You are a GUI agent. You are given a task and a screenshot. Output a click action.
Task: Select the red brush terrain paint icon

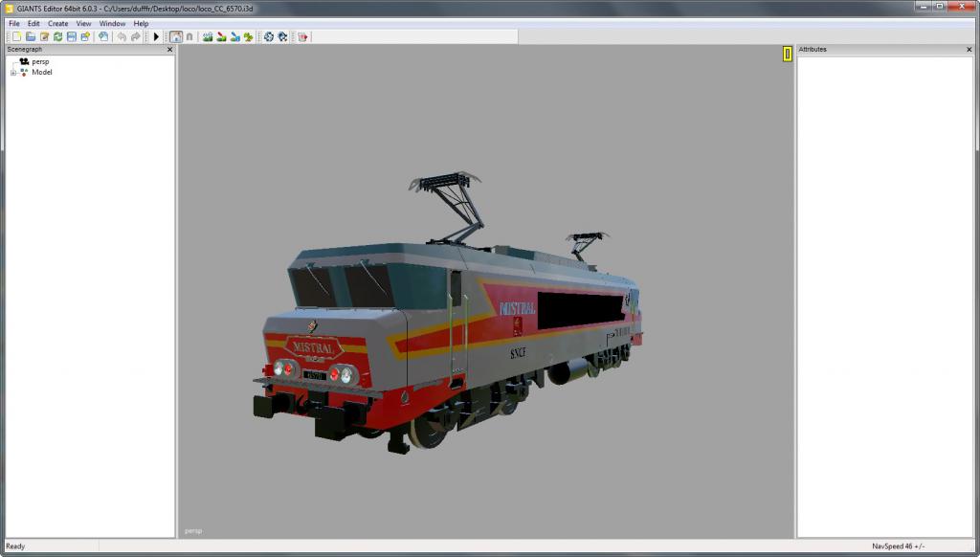click(222, 37)
